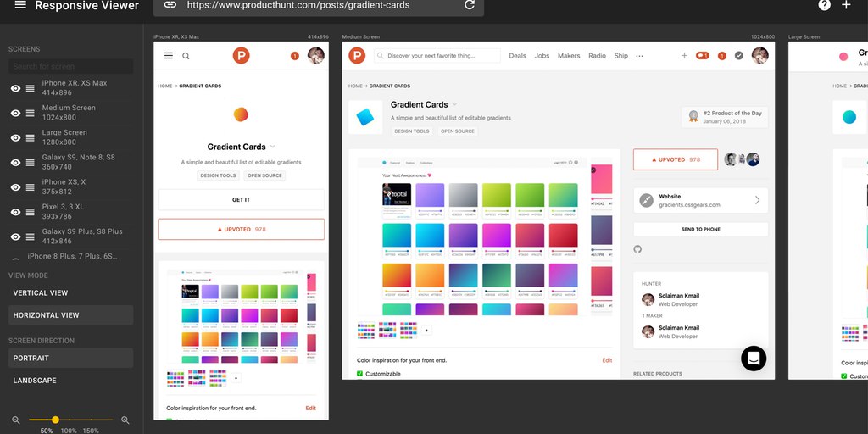This screenshot has width=868, height=434.
Task: Open Radio in Medium Screen nav
Action: click(598, 56)
